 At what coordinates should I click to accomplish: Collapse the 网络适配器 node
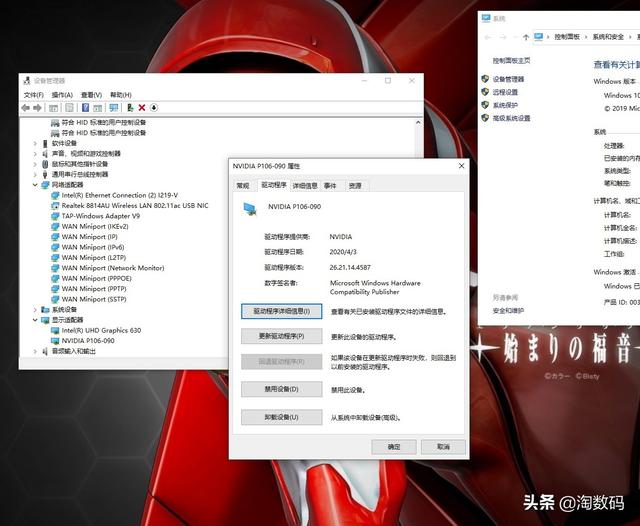point(35,185)
